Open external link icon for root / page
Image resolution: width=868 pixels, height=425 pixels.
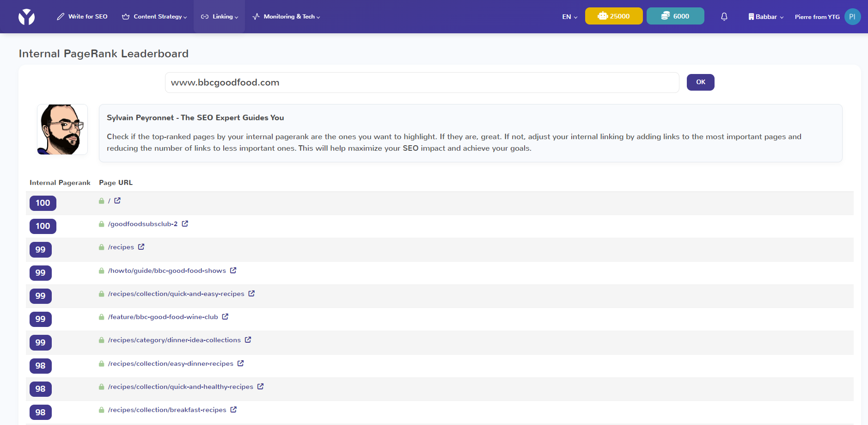tap(117, 201)
